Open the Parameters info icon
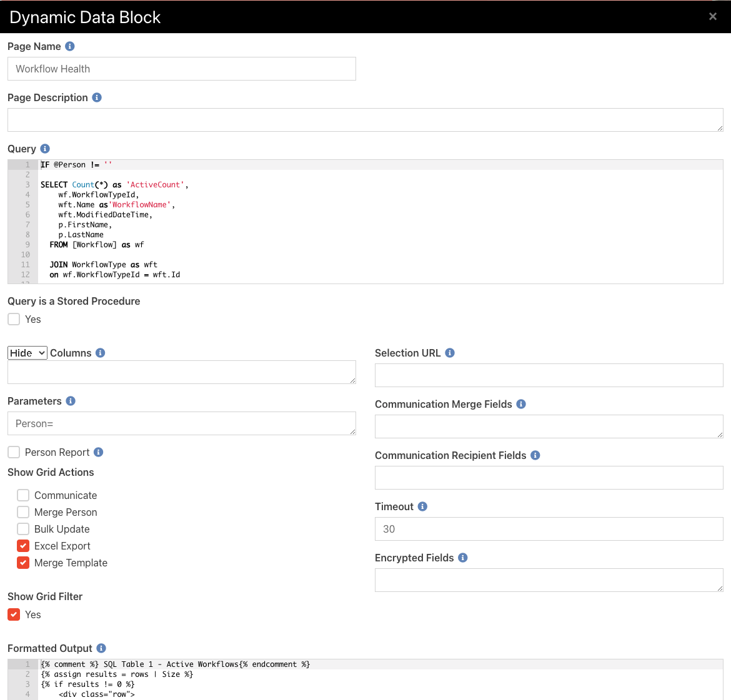The height and width of the screenshot is (700, 731). pyautogui.click(x=71, y=401)
